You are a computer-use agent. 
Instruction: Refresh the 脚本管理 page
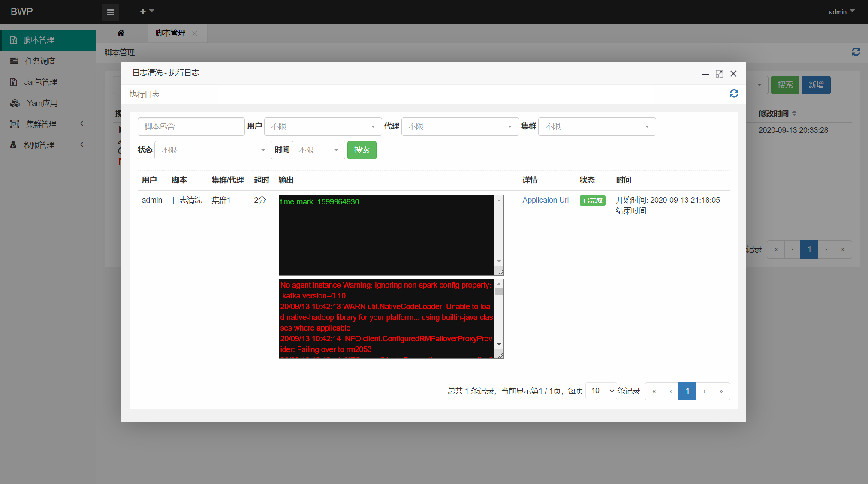pyautogui.click(x=856, y=52)
